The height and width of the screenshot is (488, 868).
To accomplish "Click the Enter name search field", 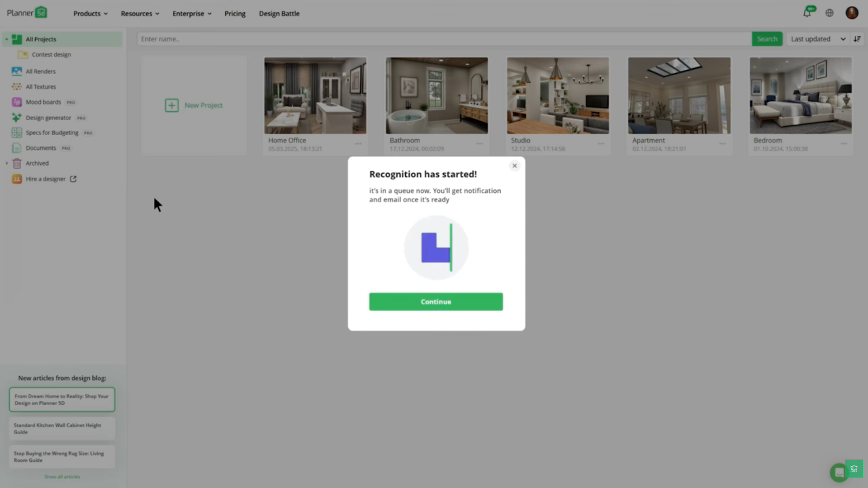I will point(444,39).
